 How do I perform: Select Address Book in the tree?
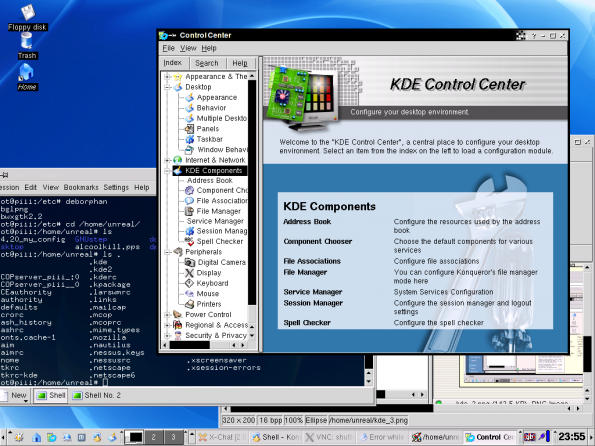tap(209, 180)
